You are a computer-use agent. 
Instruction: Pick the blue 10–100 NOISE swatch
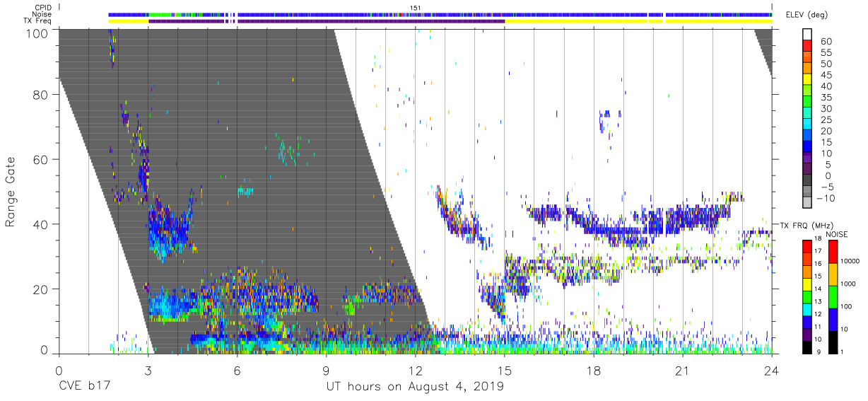pyautogui.click(x=832, y=319)
